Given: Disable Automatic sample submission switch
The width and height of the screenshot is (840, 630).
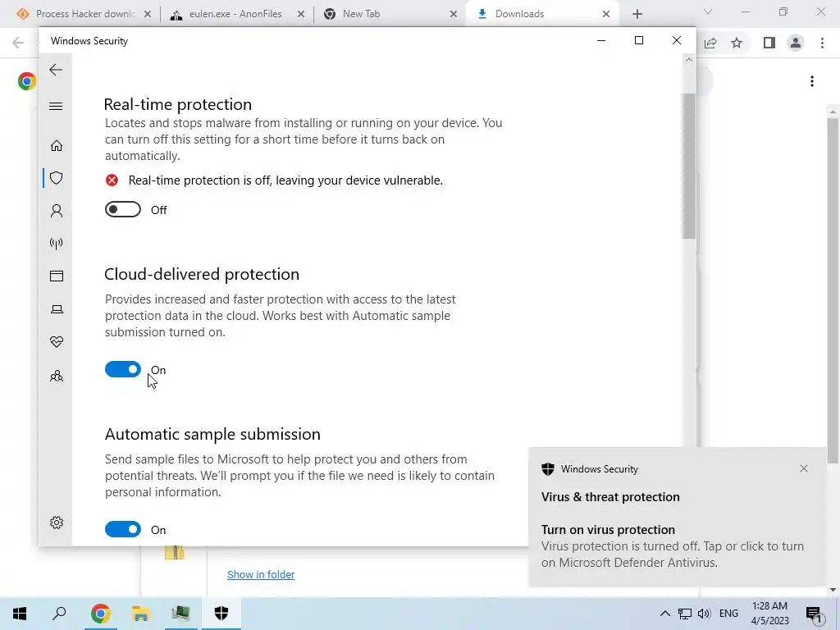Looking at the screenshot, I should (123, 529).
